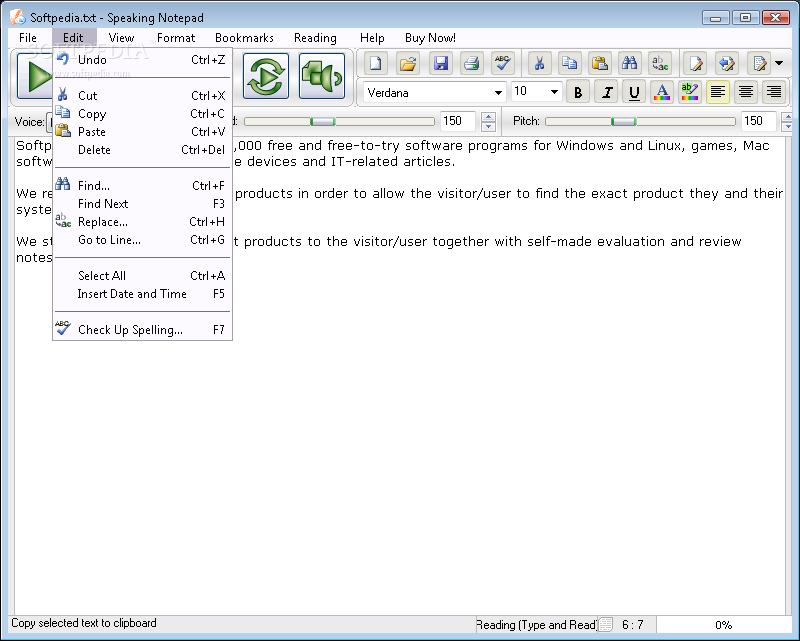Click the page with pencil toolbar icon
This screenshot has height=641, width=800.
click(695, 63)
